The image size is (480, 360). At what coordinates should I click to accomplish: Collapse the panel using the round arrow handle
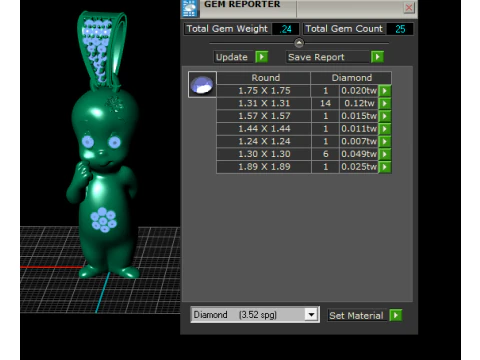(299, 43)
